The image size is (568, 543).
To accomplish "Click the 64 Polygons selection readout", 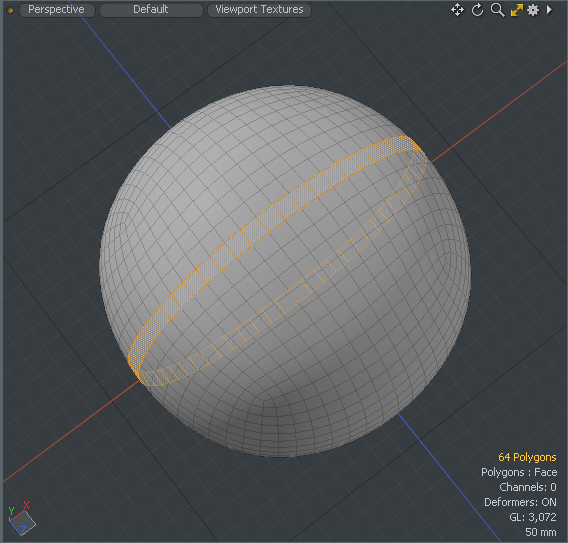I will tap(527, 457).
